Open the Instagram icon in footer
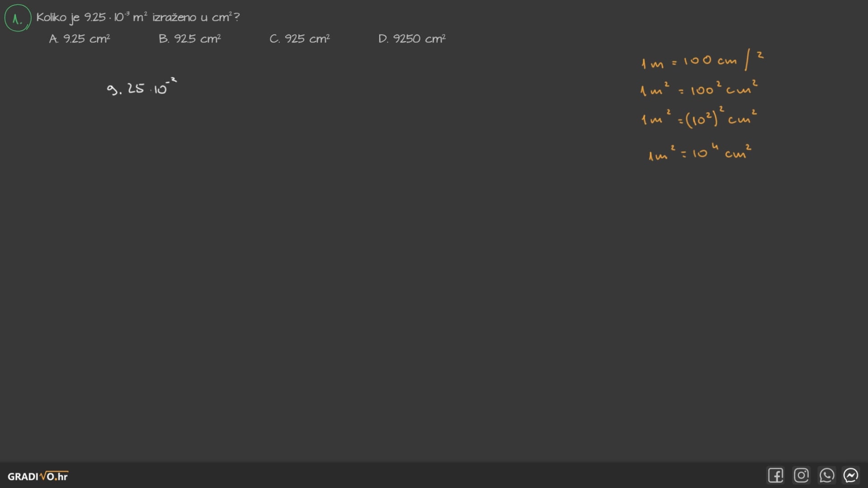 pos(801,475)
